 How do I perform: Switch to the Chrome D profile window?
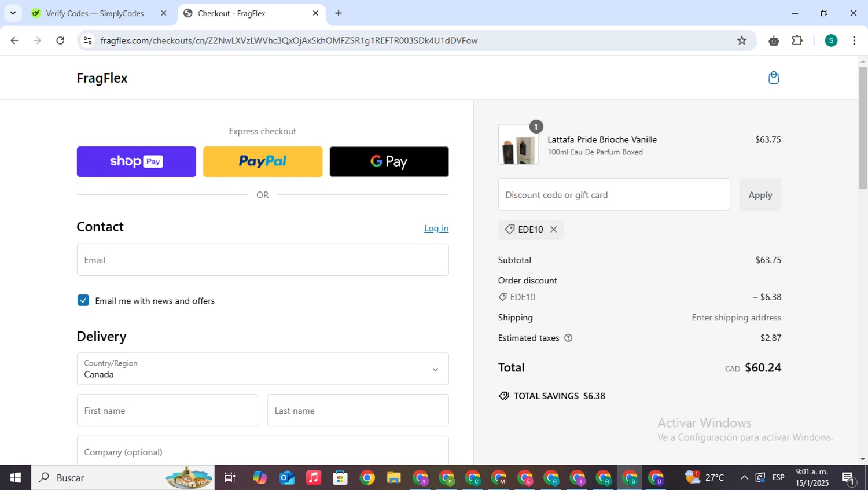pyautogui.click(x=656, y=478)
